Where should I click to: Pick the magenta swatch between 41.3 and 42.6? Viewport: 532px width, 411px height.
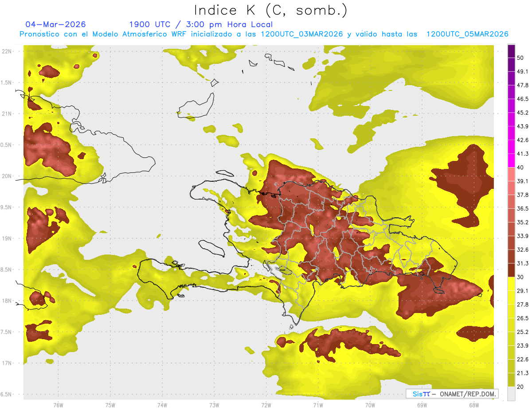tap(511, 147)
